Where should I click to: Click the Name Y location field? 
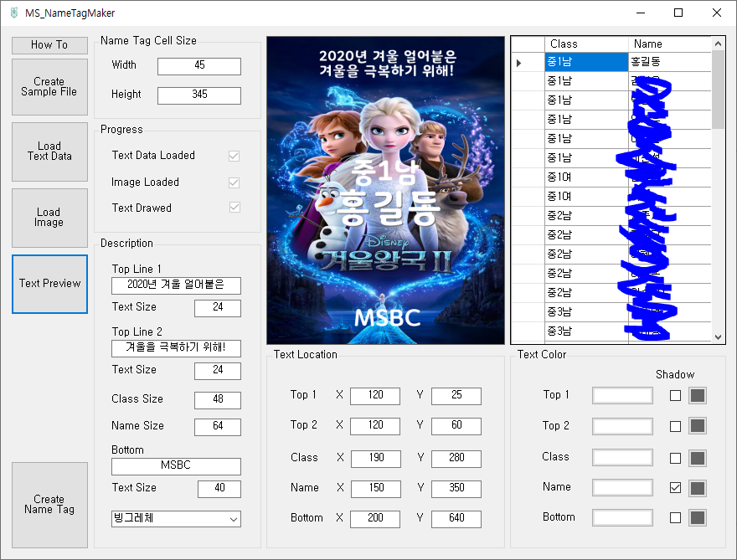456,489
